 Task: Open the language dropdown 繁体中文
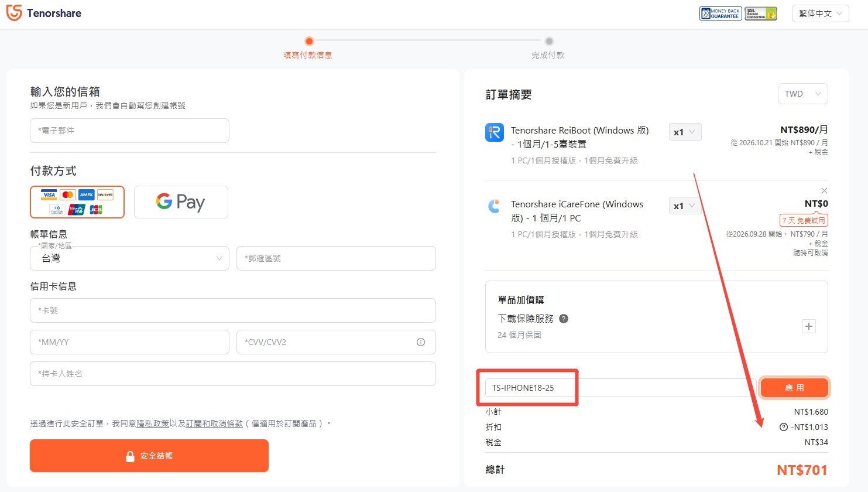pos(821,13)
